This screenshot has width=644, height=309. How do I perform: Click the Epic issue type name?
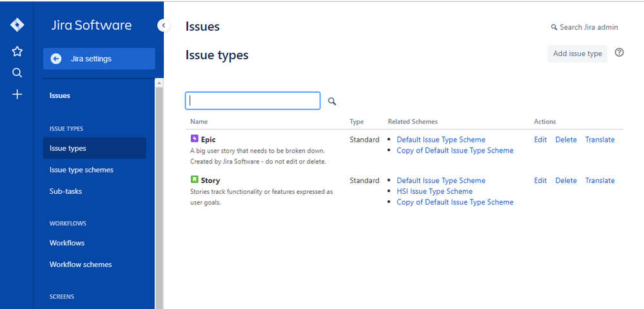(208, 140)
